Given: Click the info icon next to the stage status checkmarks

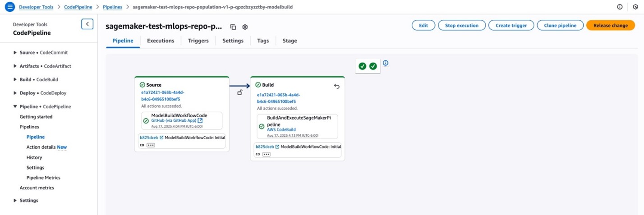Looking at the screenshot, I should coord(386,63).
